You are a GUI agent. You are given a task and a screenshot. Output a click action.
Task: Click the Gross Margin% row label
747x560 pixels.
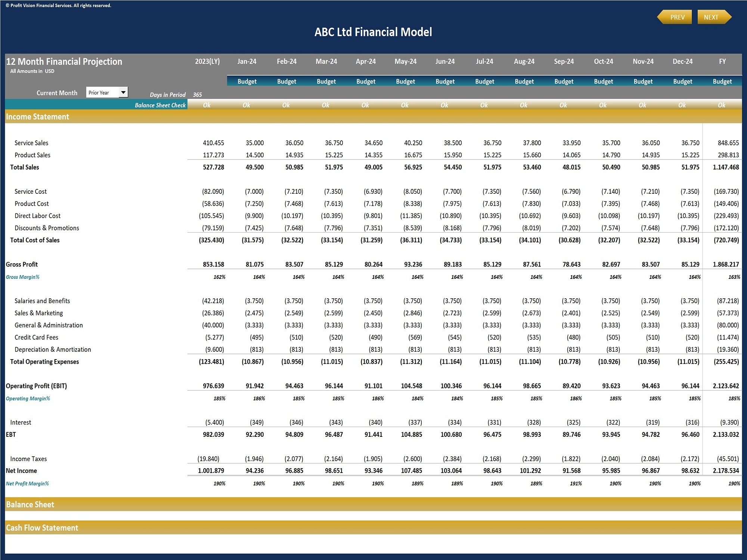coord(22,277)
